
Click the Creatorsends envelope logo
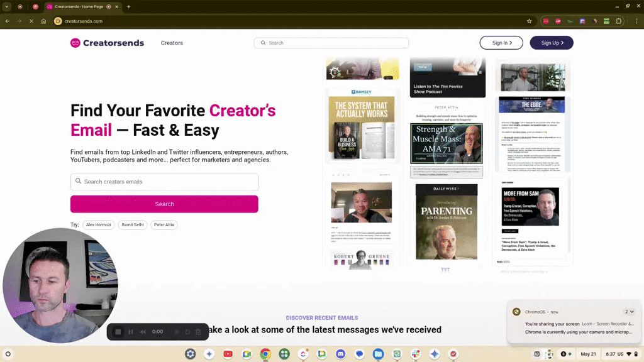pyautogui.click(x=76, y=43)
